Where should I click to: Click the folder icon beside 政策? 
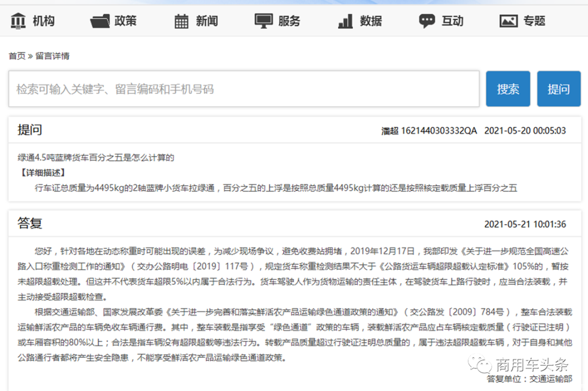click(100, 21)
